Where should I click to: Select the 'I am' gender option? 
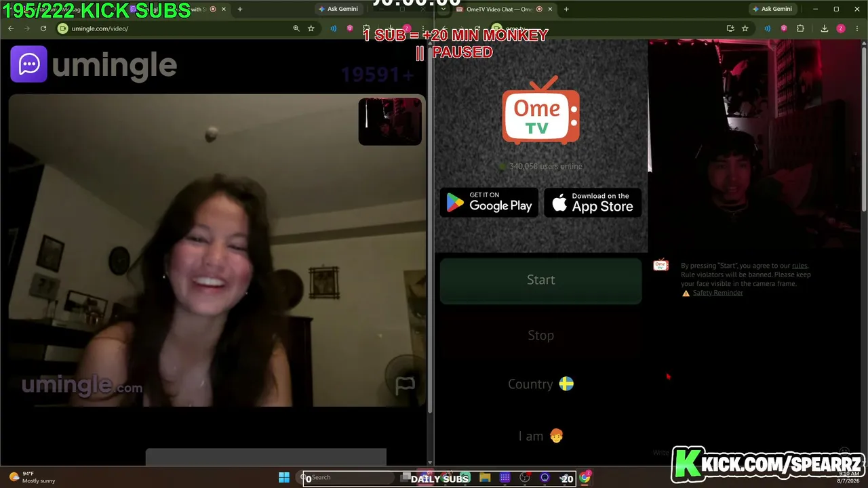[x=540, y=436]
